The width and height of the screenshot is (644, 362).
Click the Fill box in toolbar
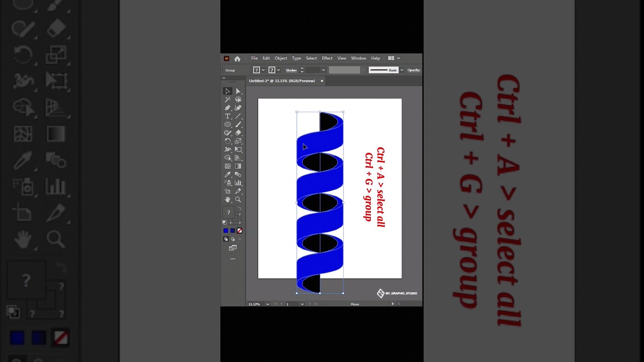coord(228,212)
